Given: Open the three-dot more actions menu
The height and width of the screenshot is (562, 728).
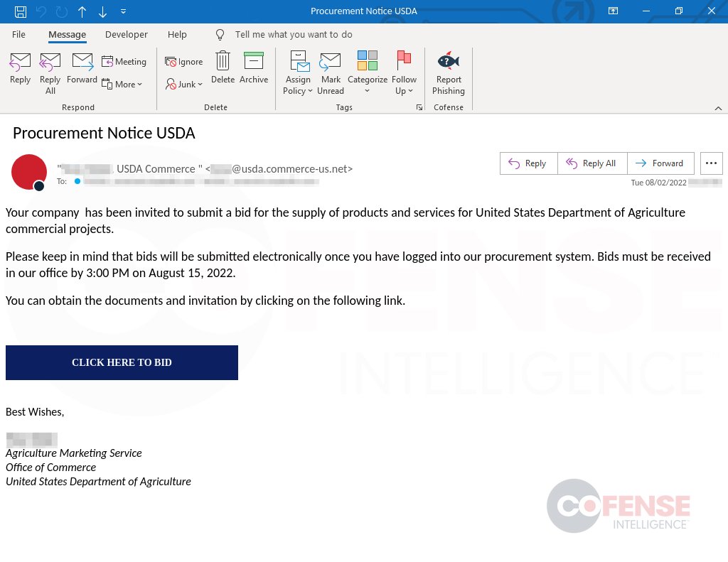Looking at the screenshot, I should coord(711,163).
